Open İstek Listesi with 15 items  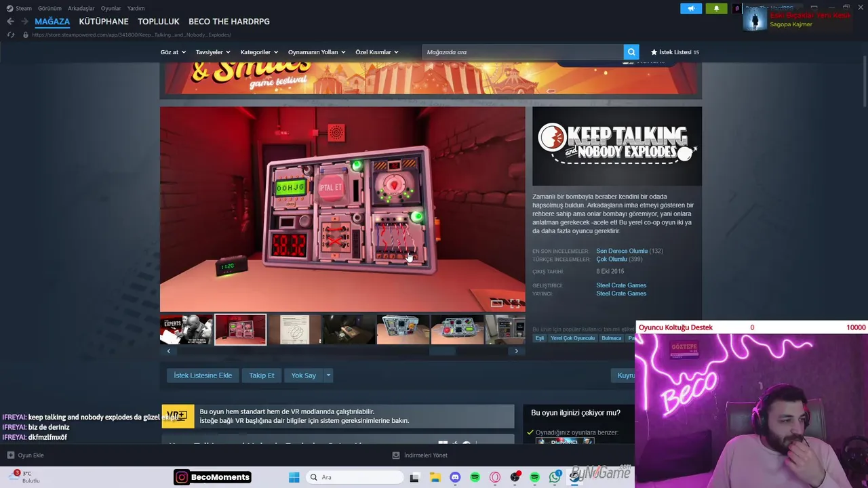[x=675, y=52]
